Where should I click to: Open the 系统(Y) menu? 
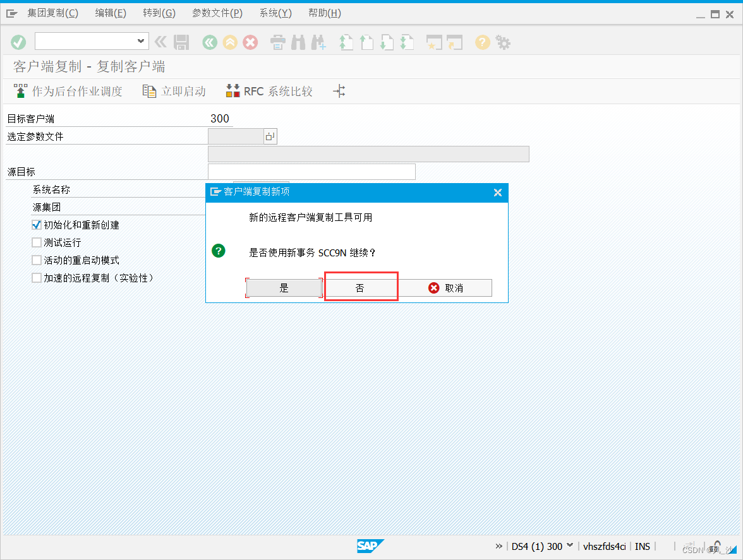275,13
